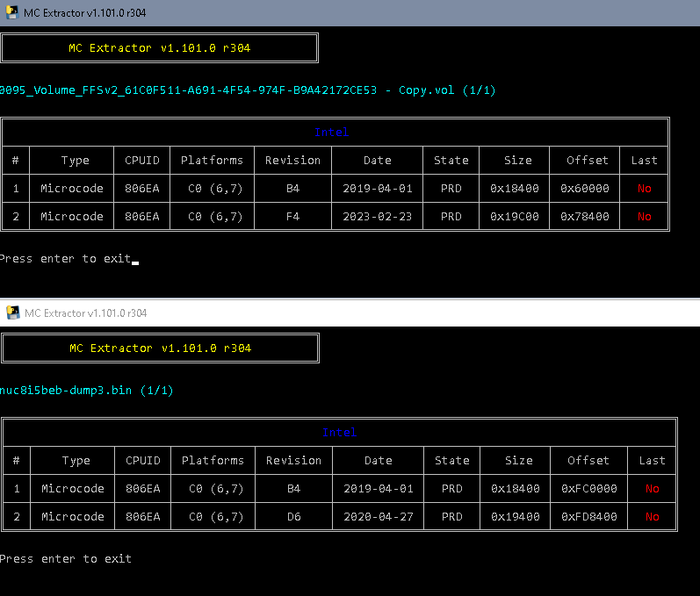Click the red No in top table row 1
This screenshot has width=700, height=596.
(644, 188)
